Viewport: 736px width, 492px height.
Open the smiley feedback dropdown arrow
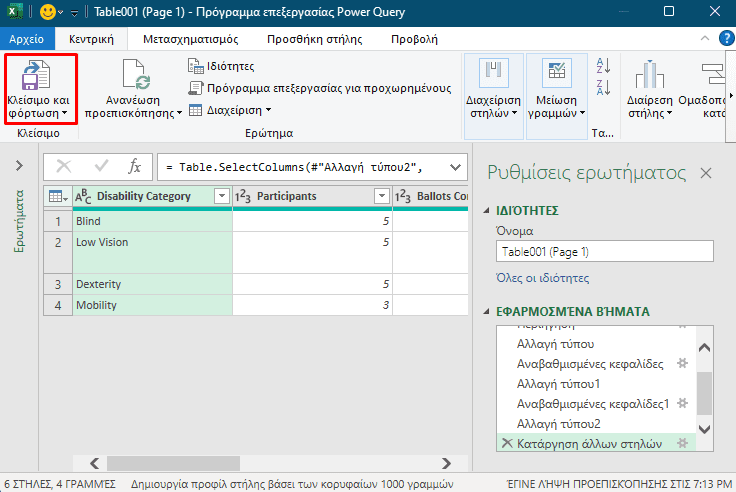click(61, 12)
